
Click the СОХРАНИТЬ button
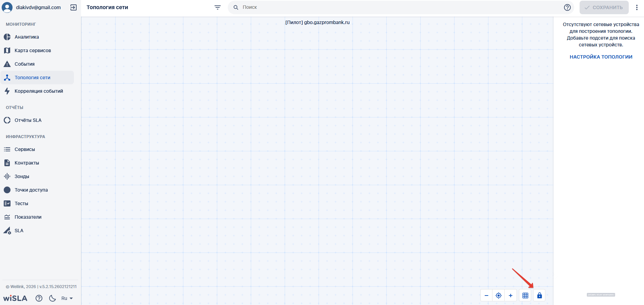click(x=604, y=7)
